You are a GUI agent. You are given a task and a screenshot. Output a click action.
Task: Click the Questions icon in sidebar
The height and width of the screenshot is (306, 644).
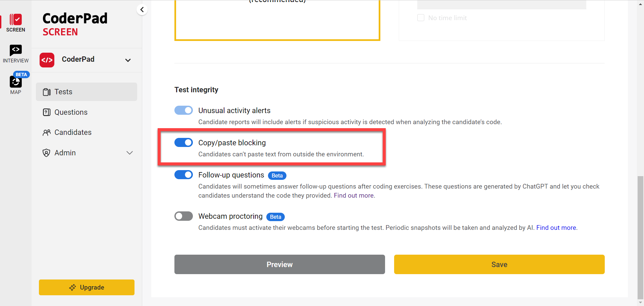click(47, 112)
